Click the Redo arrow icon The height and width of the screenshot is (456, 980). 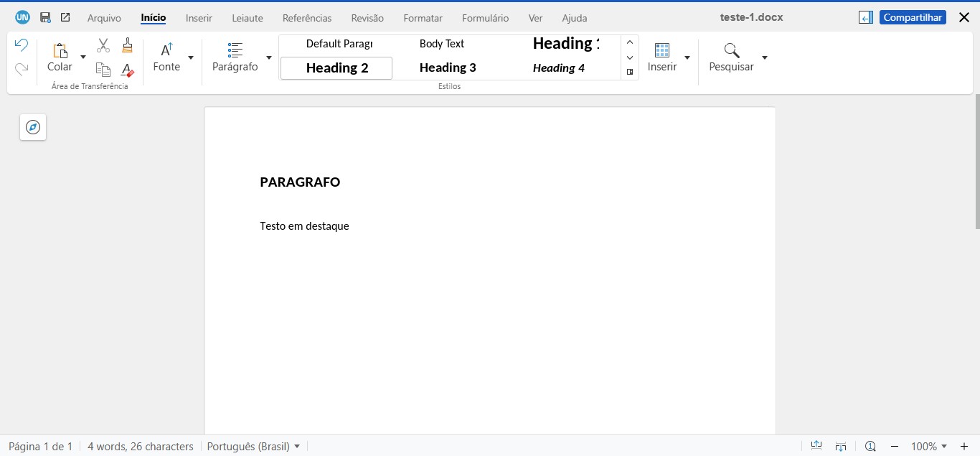(x=21, y=70)
